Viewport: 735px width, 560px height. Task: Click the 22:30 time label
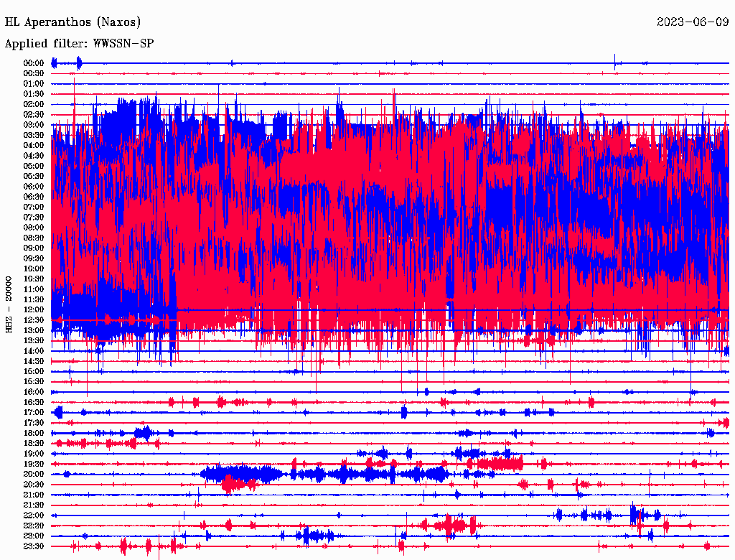[x=34, y=526]
